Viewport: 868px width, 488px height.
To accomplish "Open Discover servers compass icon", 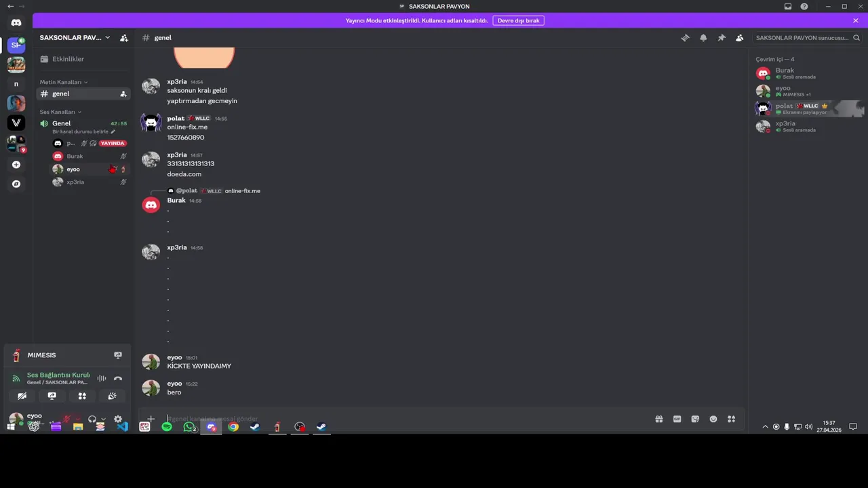I will coord(16,184).
